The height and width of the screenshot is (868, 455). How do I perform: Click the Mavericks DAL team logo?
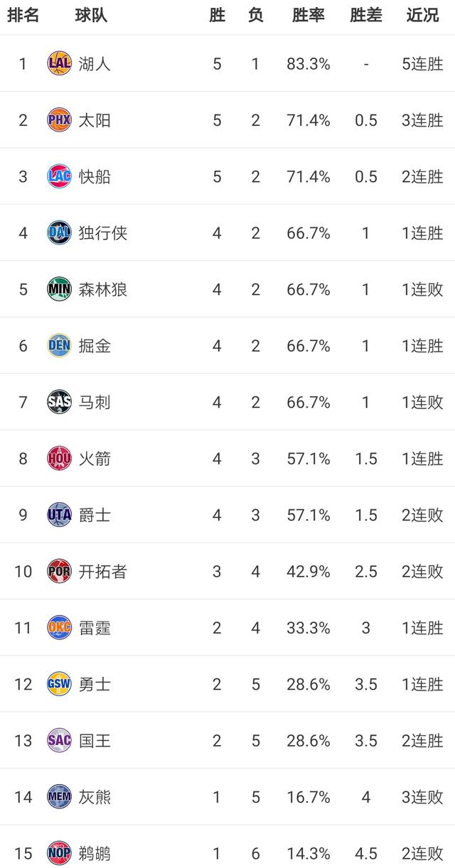60,232
